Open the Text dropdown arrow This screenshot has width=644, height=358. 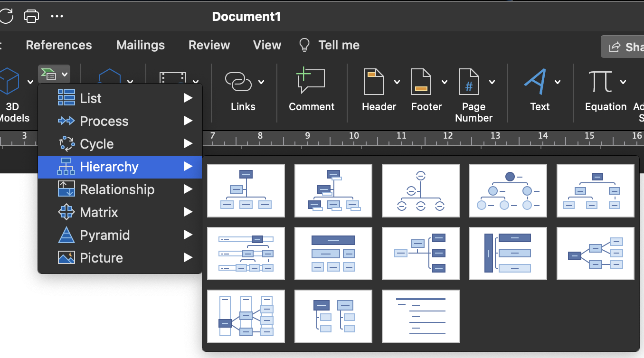click(558, 82)
